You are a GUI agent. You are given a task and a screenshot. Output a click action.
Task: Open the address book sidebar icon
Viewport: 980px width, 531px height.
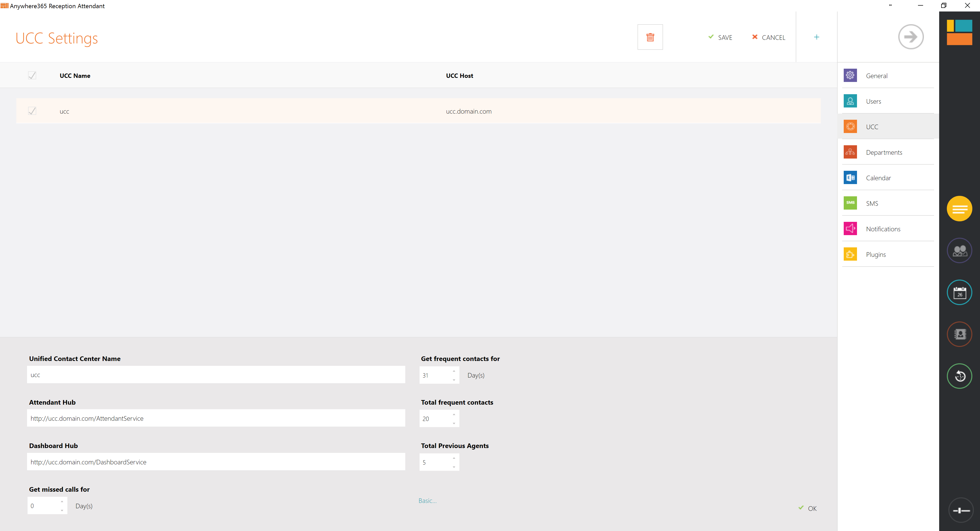959,334
